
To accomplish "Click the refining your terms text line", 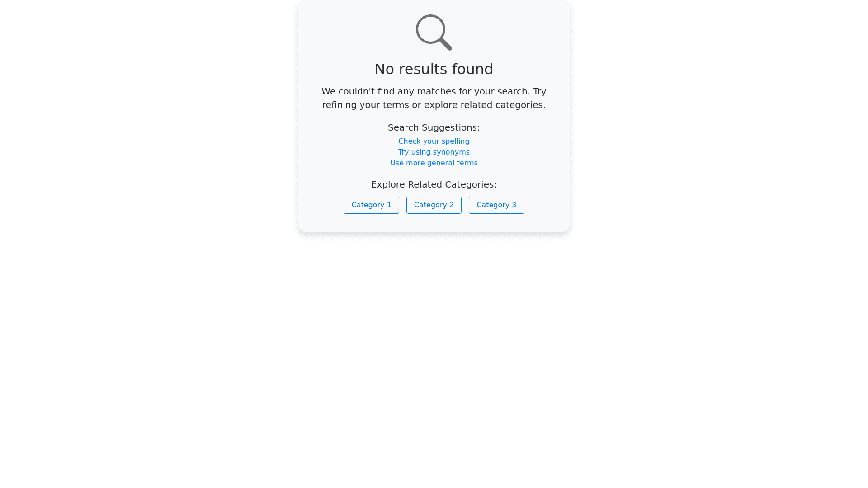I will (434, 105).
